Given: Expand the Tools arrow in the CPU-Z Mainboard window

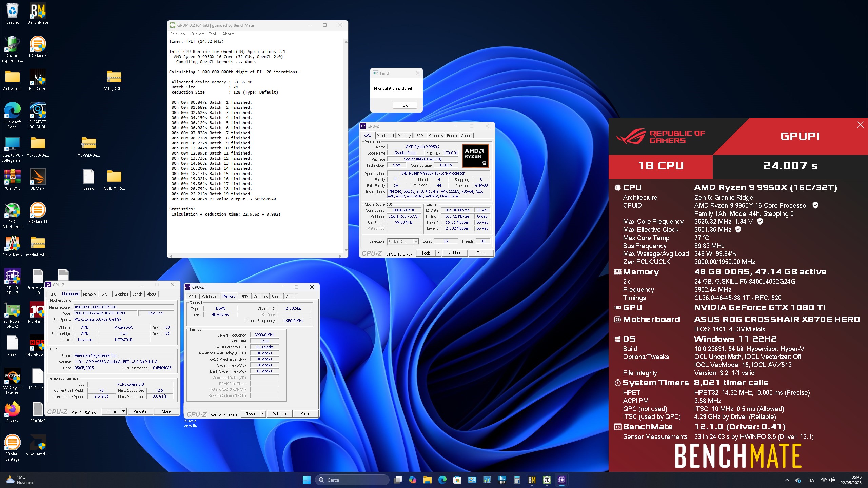Looking at the screenshot, I should pyautogui.click(x=123, y=411).
